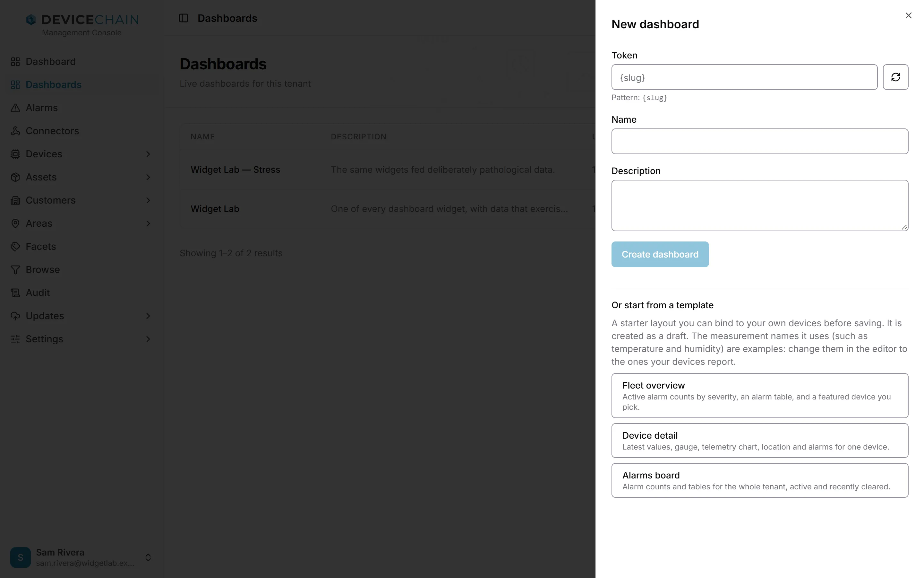The image size is (924, 578).
Task: Expand the Assets submenu chevron
Action: click(x=148, y=177)
